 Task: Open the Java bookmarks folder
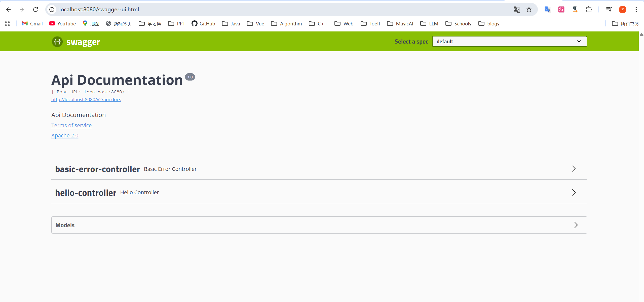pyautogui.click(x=231, y=24)
